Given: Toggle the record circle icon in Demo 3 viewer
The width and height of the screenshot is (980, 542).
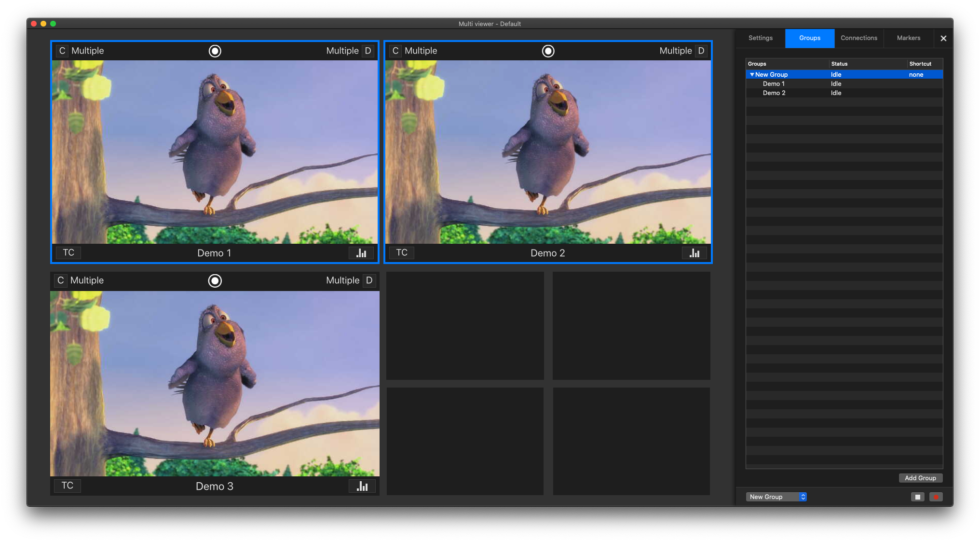Looking at the screenshot, I should [215, 280].
